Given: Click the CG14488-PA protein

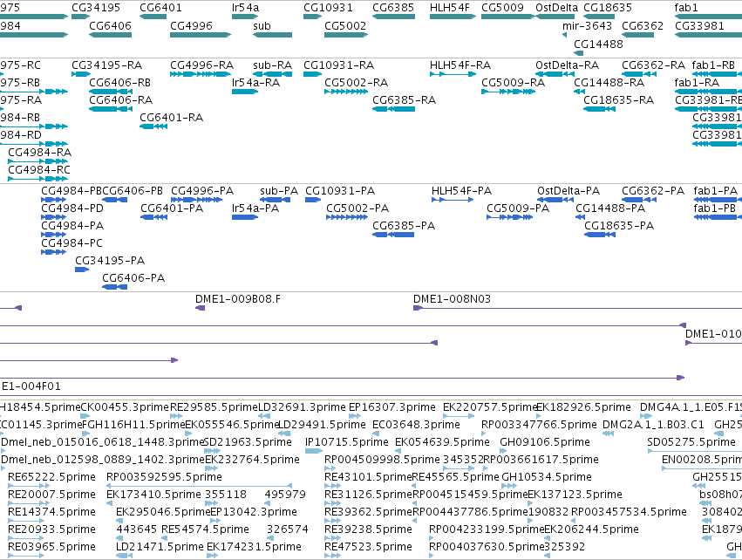Looking at the screenshot, I should [580, 217].
